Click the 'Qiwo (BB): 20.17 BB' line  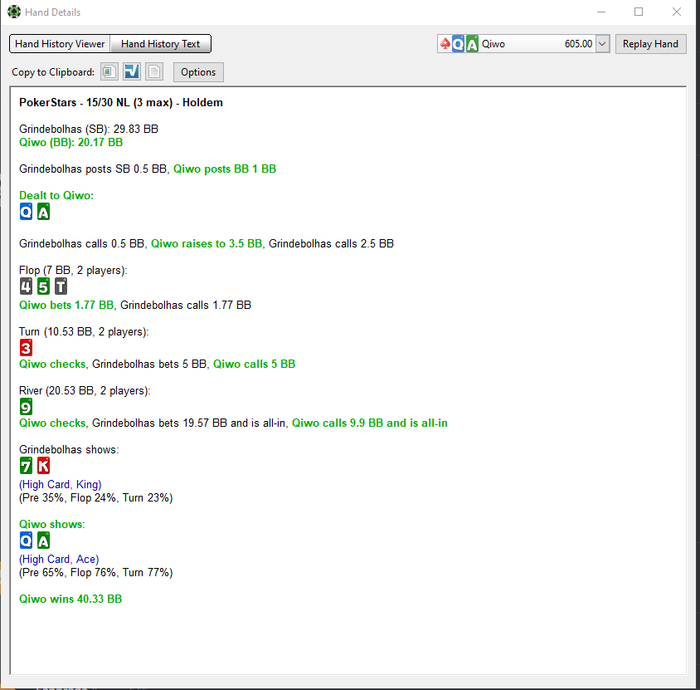(x=71, y=142)
